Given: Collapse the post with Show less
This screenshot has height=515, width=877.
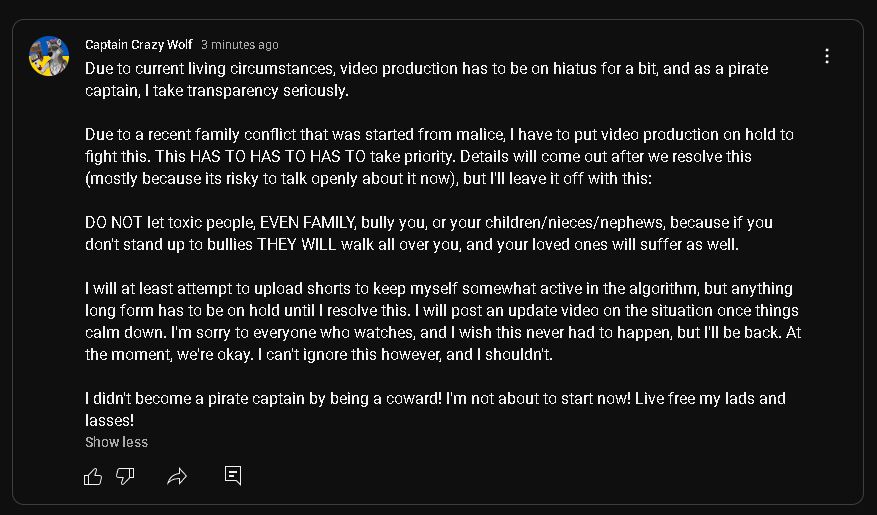Looking at the screenshot, I should [116, 442].
